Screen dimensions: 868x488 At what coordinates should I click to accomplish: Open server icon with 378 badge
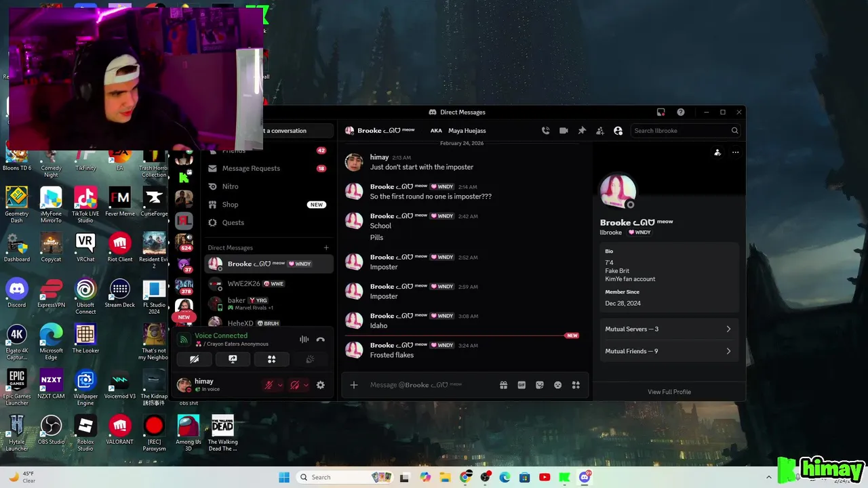point(184,285)
